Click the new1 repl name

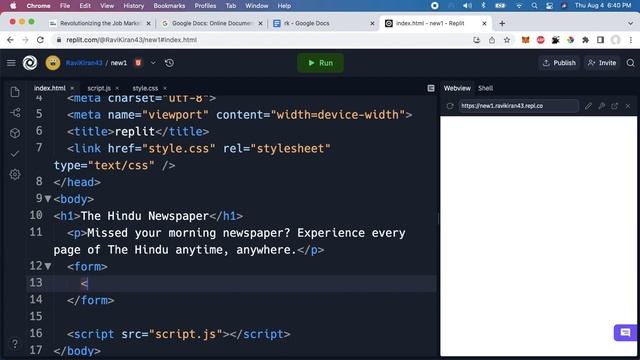[119, 63]
